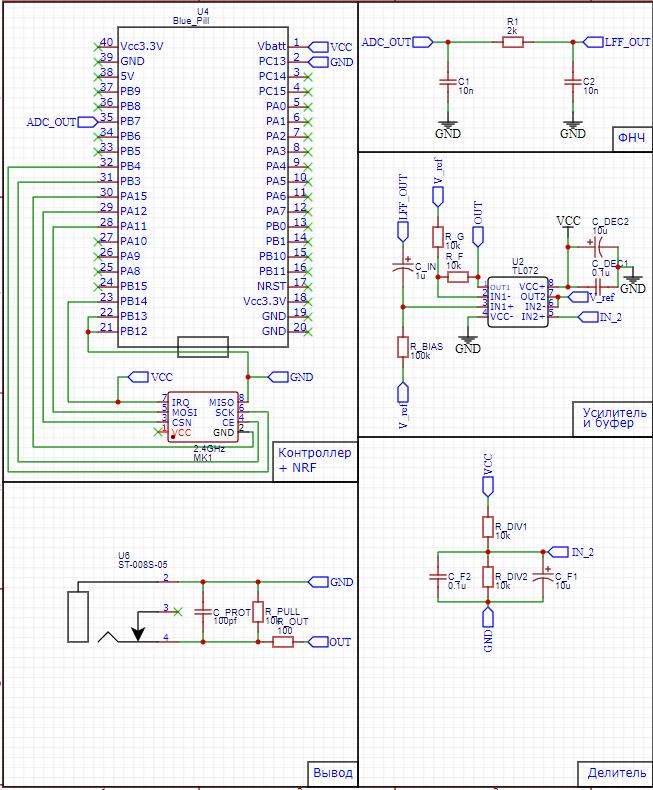Image resolution: width=653 pixels, height=790 pixels.
Task: Select capacitor C_IN 1u
Action: [403, 267]
